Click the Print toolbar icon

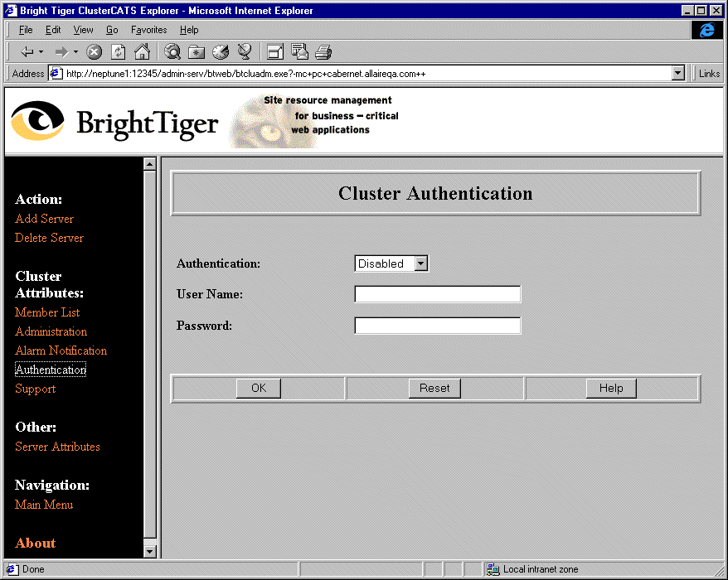(323, 52)
